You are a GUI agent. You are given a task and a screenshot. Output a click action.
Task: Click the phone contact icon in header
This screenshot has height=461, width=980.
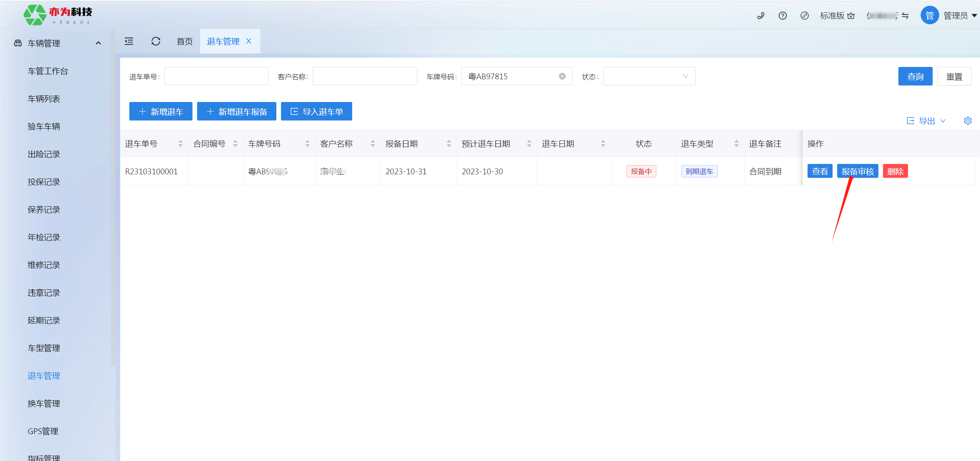point(761,16)
